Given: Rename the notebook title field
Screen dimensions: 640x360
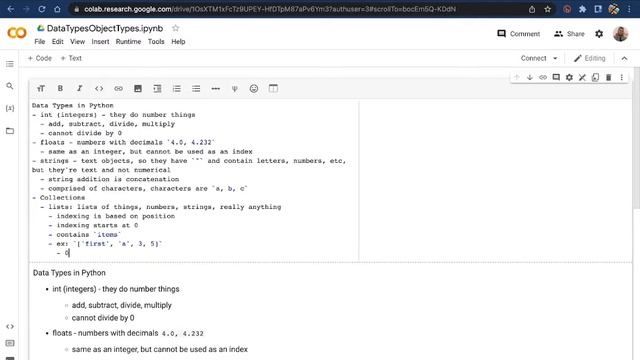Looking at the screenshot, I should coord(105,28).
